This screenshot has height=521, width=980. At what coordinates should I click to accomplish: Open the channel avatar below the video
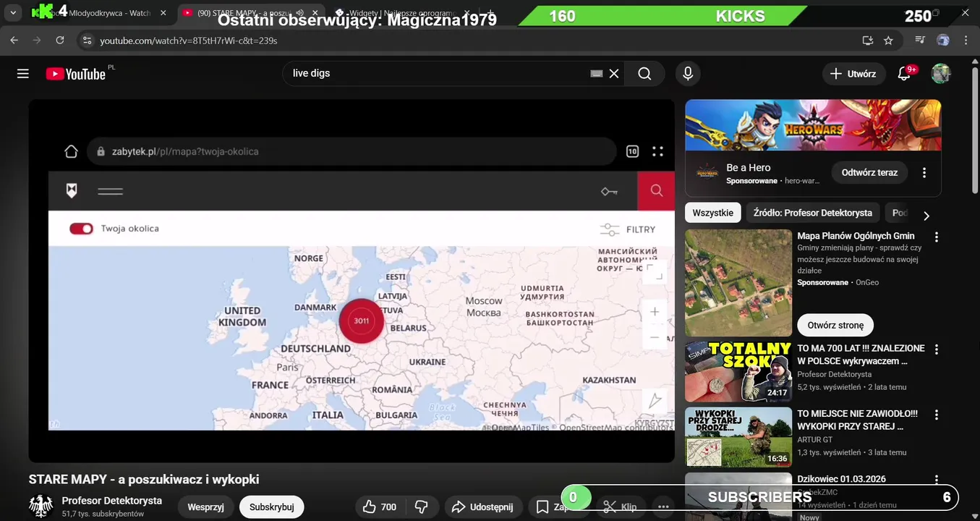pyautogui.click(x=41, y=506)
